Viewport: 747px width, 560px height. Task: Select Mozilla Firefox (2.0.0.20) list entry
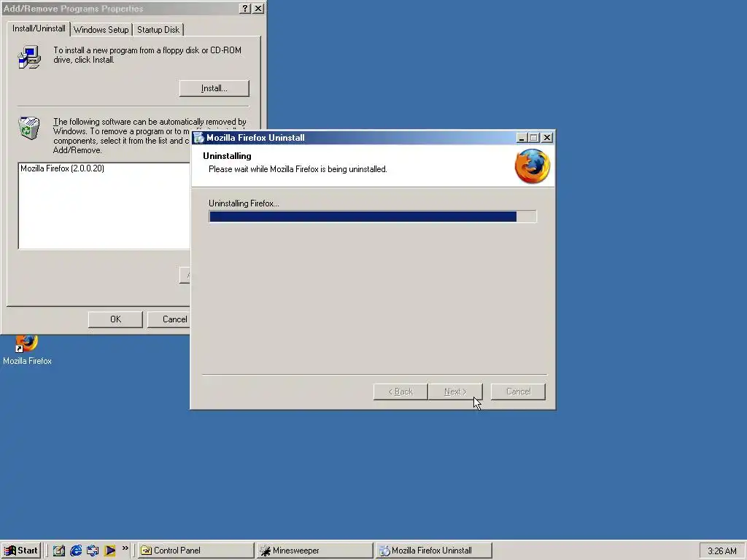click(62, 168)
